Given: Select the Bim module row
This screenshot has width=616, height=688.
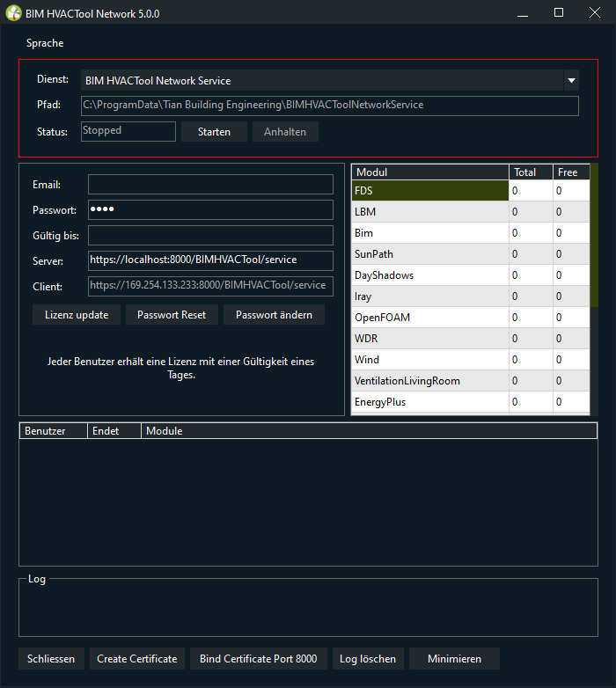Looking at the screenshot, I should coord(470,232).
